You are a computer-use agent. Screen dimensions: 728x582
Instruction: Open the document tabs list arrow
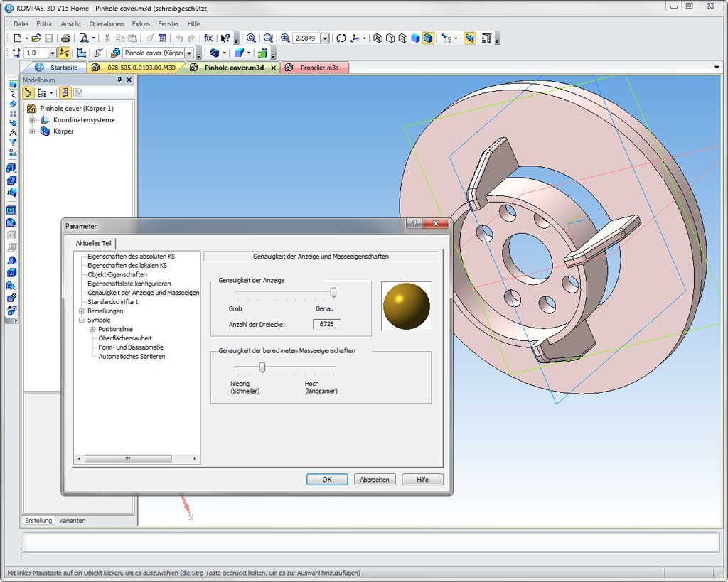click(x=717, y=68)
